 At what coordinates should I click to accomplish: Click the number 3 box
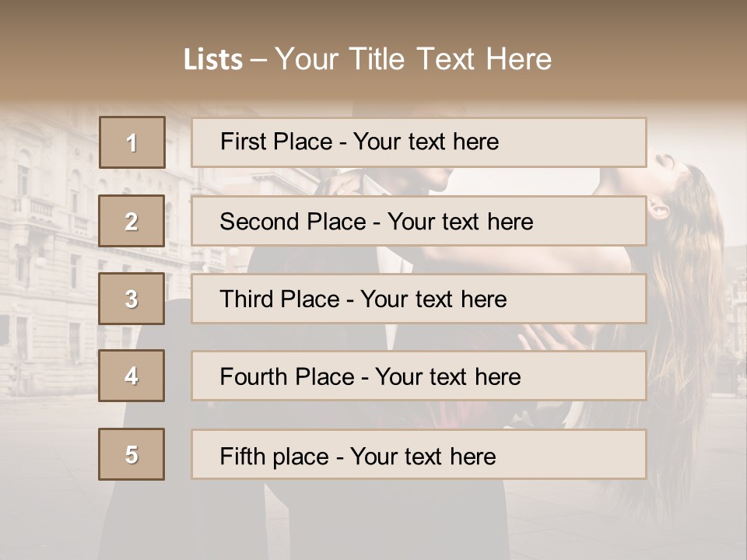pos(132,299)
